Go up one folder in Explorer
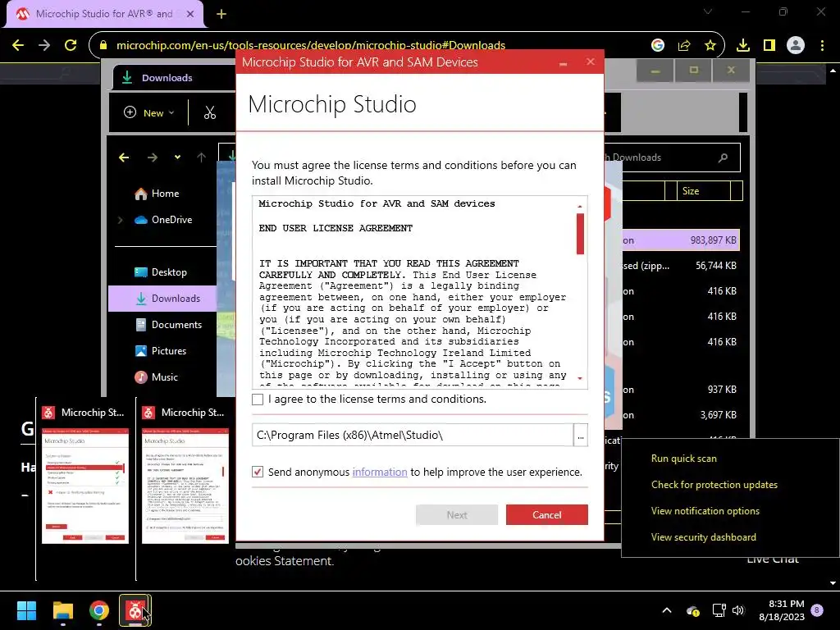This screenshot has height=630, width=840. (x=202, y=157)
